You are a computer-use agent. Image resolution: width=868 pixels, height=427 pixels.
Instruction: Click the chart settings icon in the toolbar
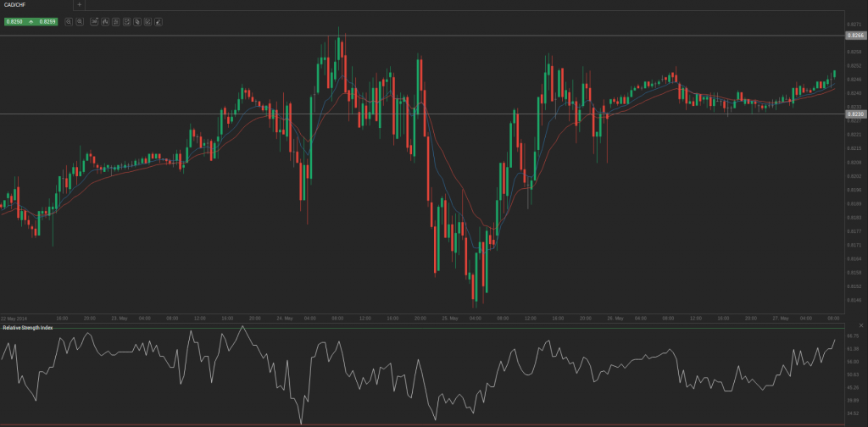(126, 21)
